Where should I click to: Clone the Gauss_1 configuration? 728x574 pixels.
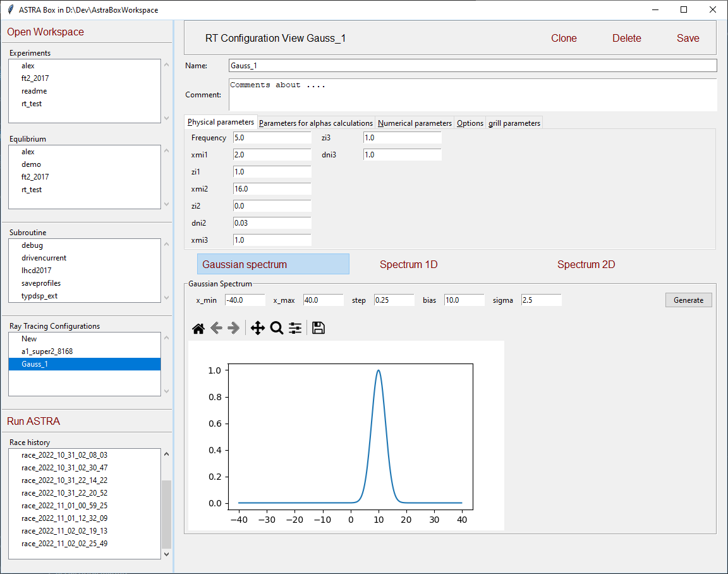point(564,39)
